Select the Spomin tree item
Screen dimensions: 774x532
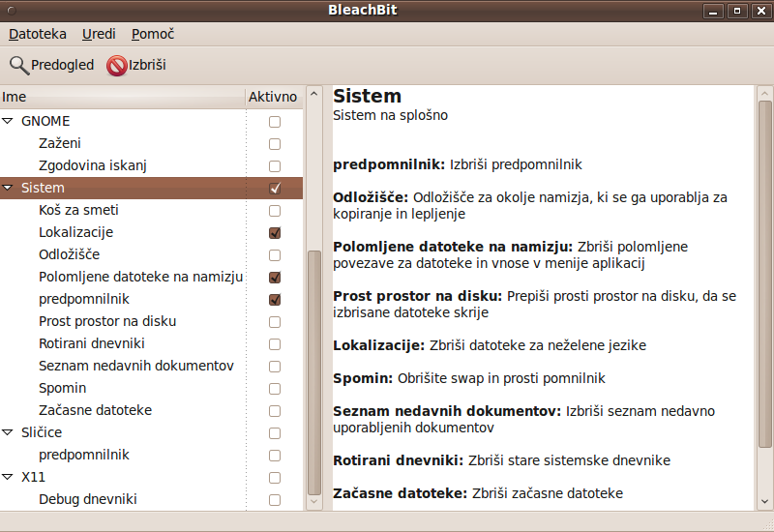tap(62, 388)
